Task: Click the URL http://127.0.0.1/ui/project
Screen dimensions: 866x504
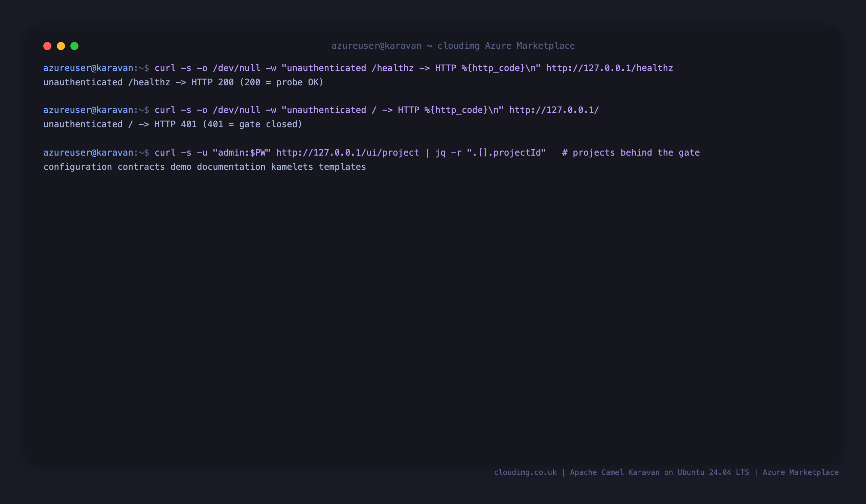Action: 348,153
